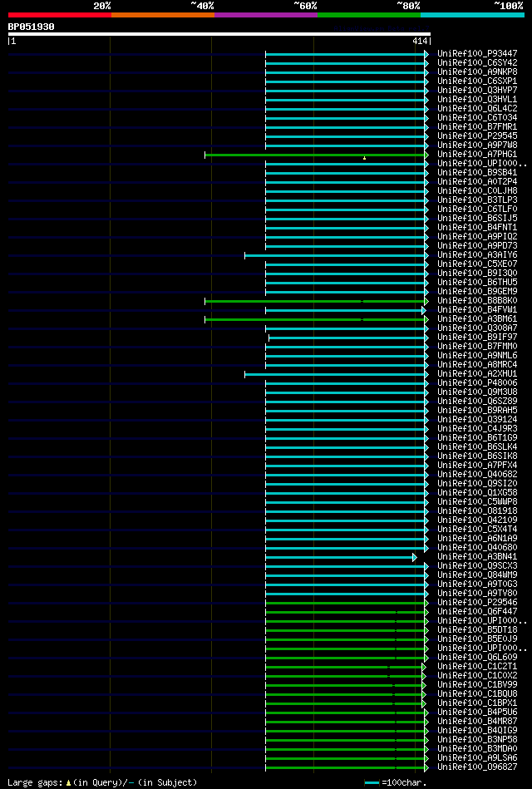Screen dimensions: 532x789
Task: Click the UniRef100_B6T1G9 hit name
Action: coord(477,438)
